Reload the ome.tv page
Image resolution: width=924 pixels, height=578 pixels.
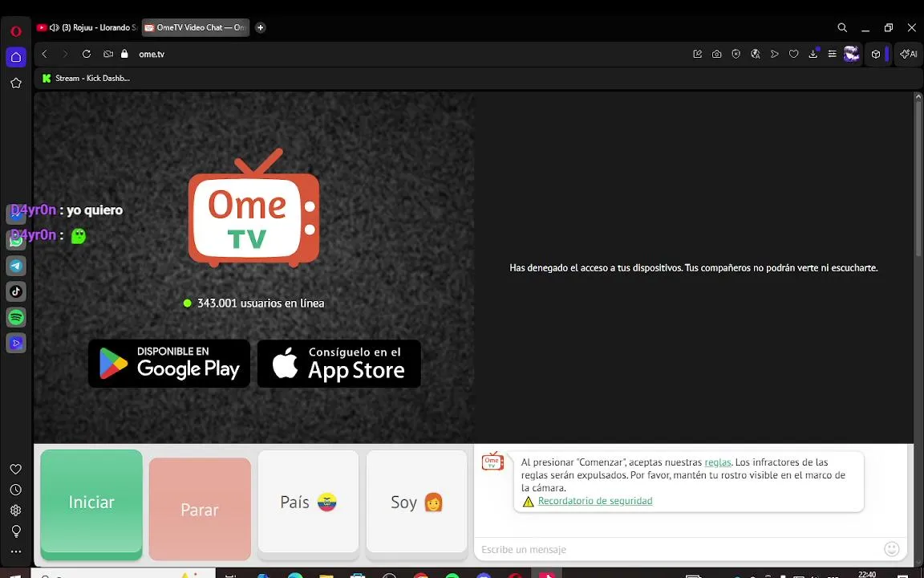(x=87, y=54)
